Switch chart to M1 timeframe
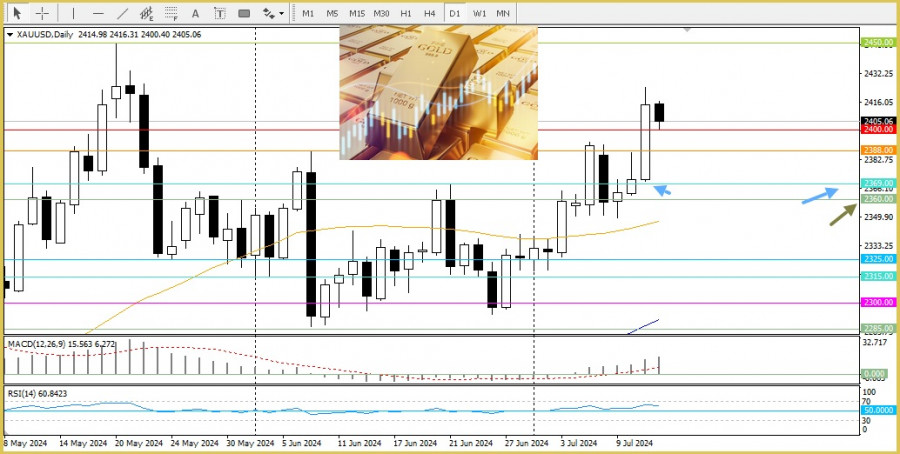This screenshot has height=454, width=900. 308,13
